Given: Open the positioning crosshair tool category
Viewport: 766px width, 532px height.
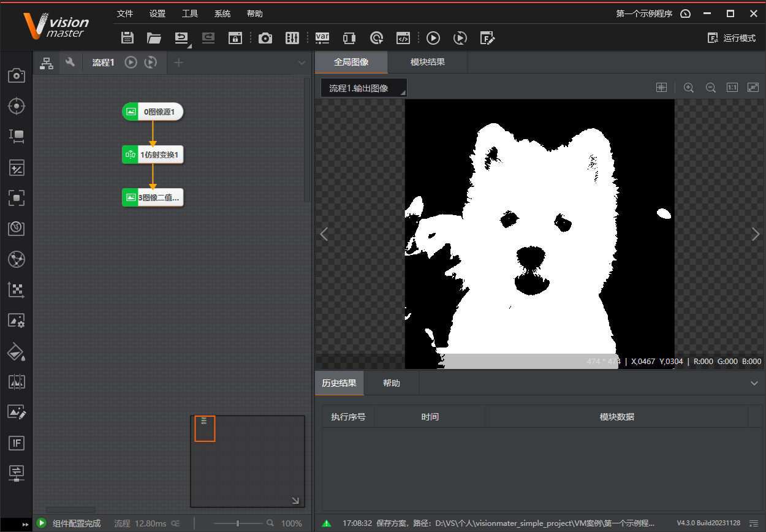Looking at the screenshot, I should click(x=17, y=106).
